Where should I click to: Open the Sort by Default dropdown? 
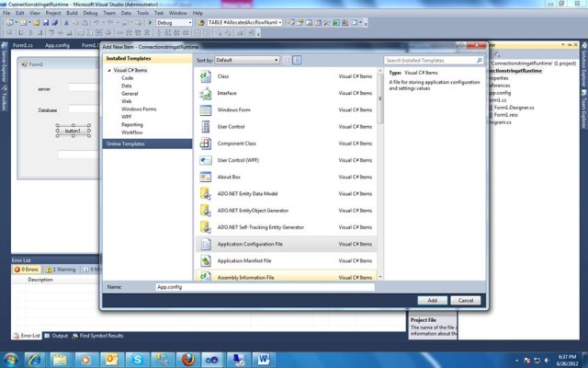[247, 60]
